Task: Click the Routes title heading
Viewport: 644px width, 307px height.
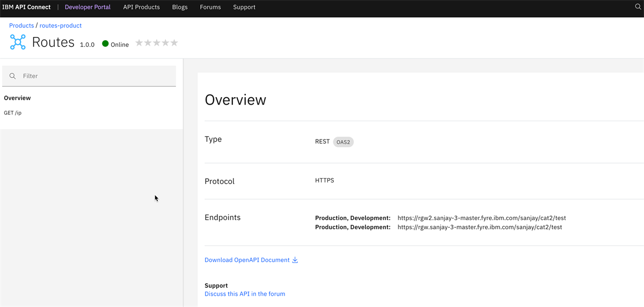Action: 53,42
